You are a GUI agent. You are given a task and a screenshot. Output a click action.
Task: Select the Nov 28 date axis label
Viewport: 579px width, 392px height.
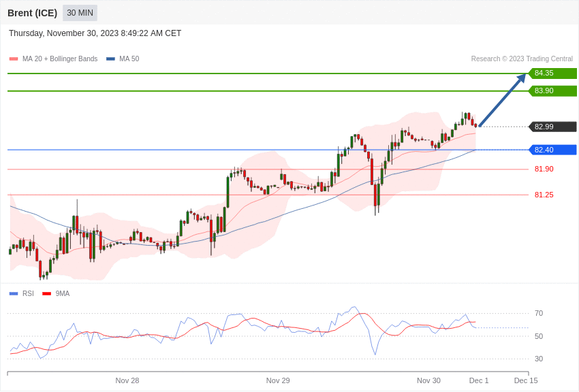(x=127, y=380)
